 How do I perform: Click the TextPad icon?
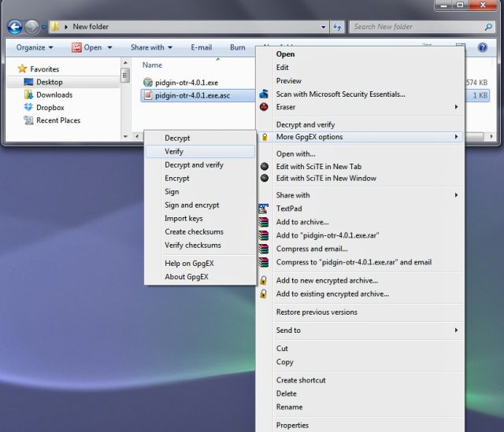coord(263,209)
